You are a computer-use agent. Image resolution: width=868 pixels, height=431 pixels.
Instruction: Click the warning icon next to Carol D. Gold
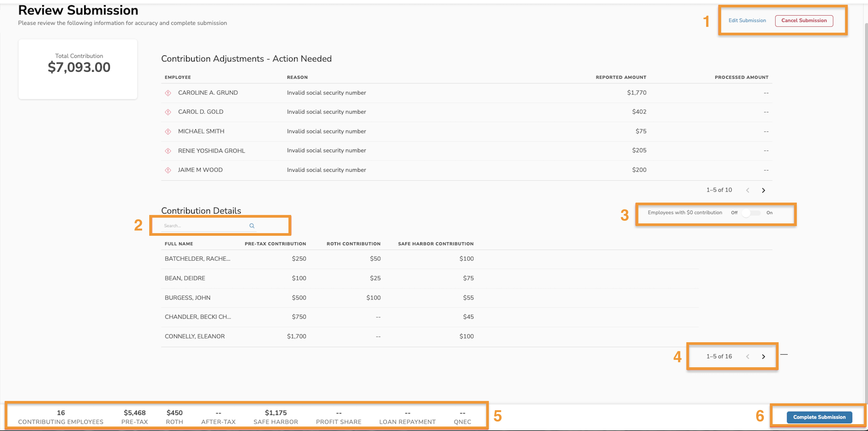168,112
